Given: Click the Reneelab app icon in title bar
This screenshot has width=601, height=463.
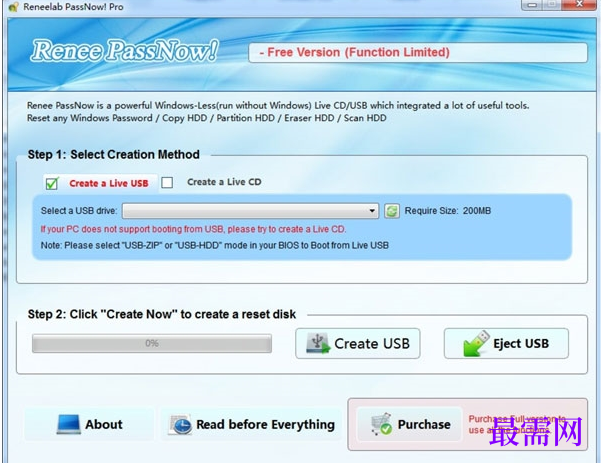Looking at the screenshot, I should click(13, 7).
